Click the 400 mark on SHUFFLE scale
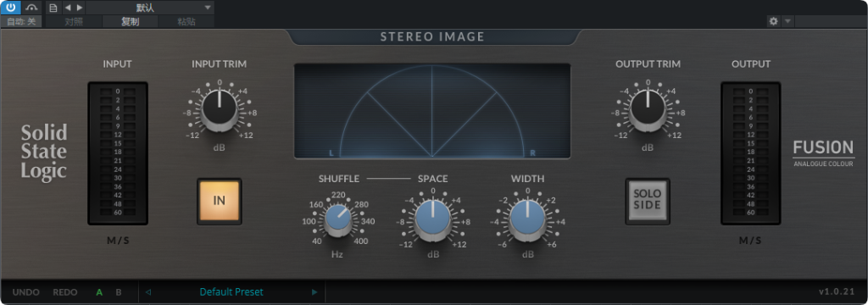 point(360,241)
